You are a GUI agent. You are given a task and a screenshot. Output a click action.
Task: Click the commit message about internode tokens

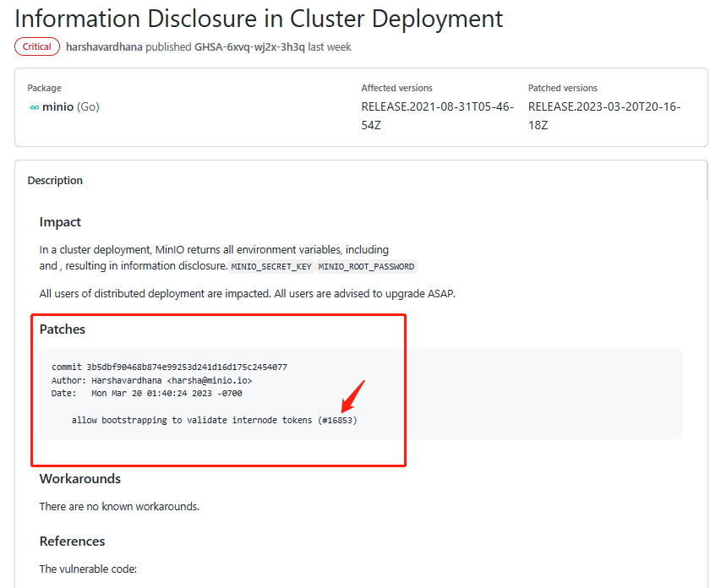(215, 421)
